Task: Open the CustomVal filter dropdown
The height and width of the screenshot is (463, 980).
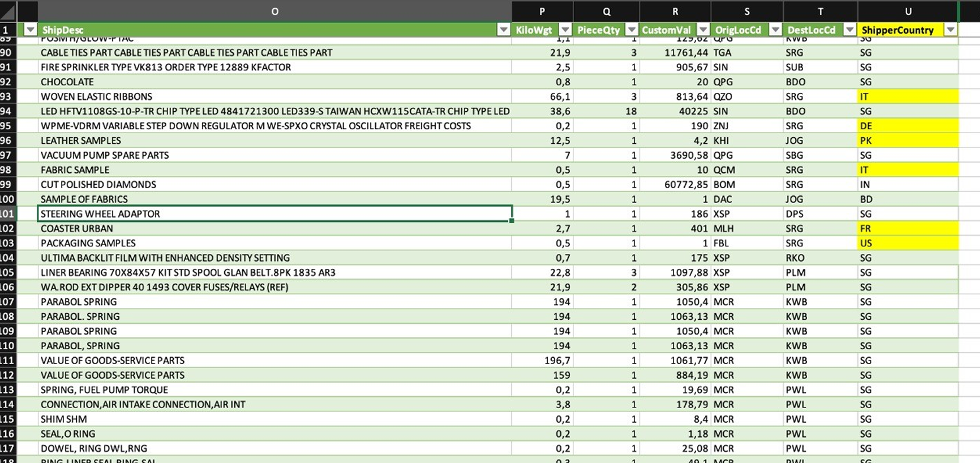Action: (x=703, y=30)
